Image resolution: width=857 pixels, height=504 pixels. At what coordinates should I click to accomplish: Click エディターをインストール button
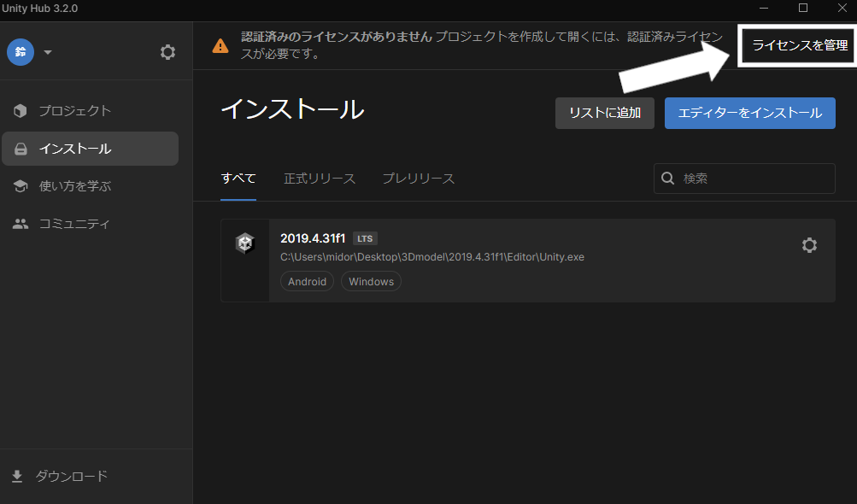click(x=750, y=113)
